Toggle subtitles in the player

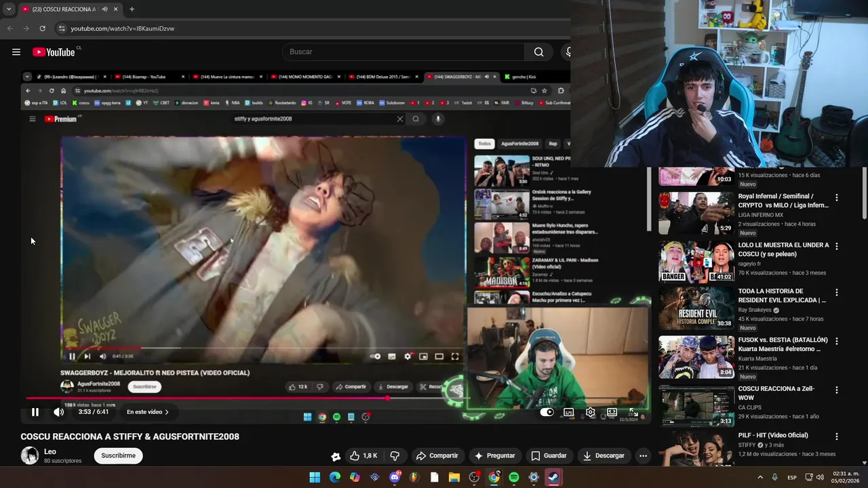coord(568,412)
